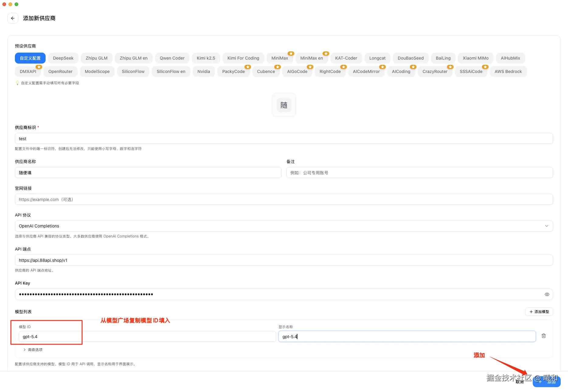
Task: Choose the BaiLing preset
Action: click(443, 58)
